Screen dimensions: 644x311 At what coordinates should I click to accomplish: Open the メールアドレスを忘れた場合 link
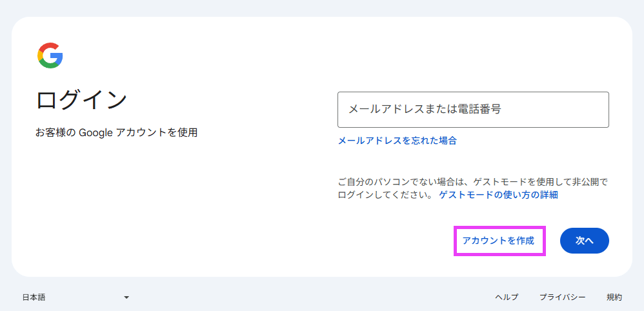point(397,140)
